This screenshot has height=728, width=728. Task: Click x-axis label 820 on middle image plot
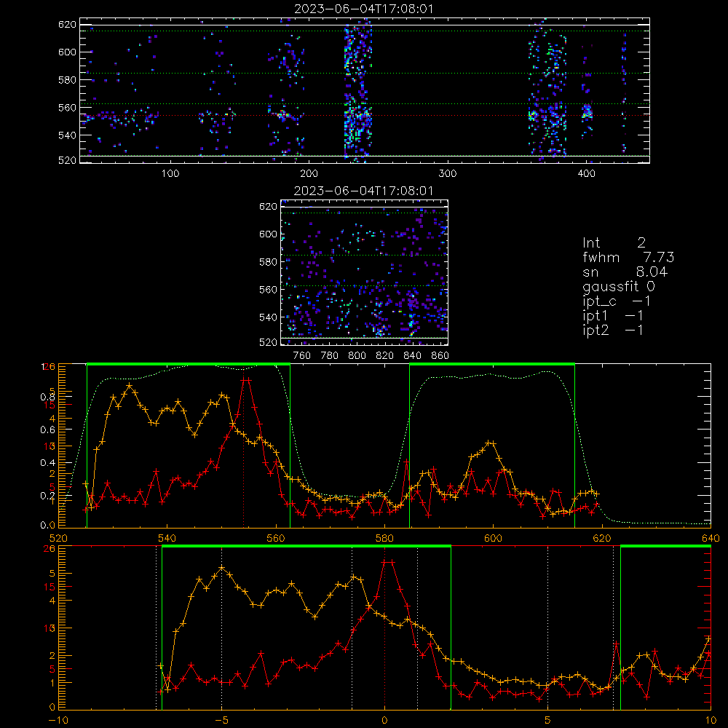tap(385, 356)
